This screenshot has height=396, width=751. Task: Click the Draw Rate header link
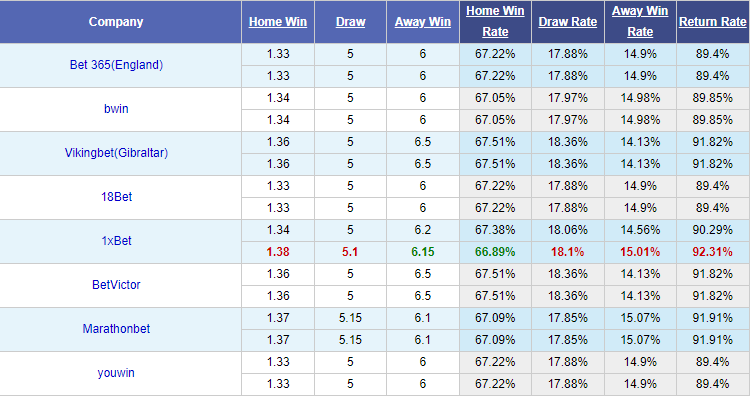click(568, 22)
